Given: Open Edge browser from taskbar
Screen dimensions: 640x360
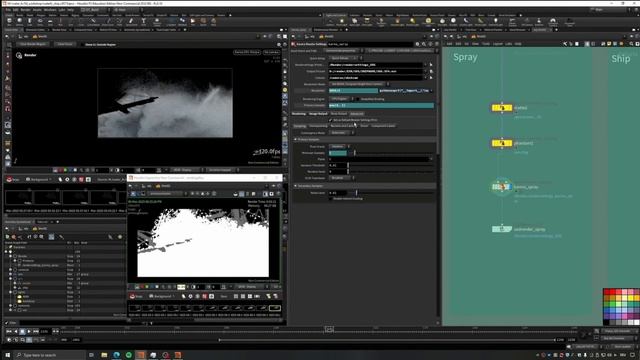Looking at the screenshot, I should pos(116,355).
